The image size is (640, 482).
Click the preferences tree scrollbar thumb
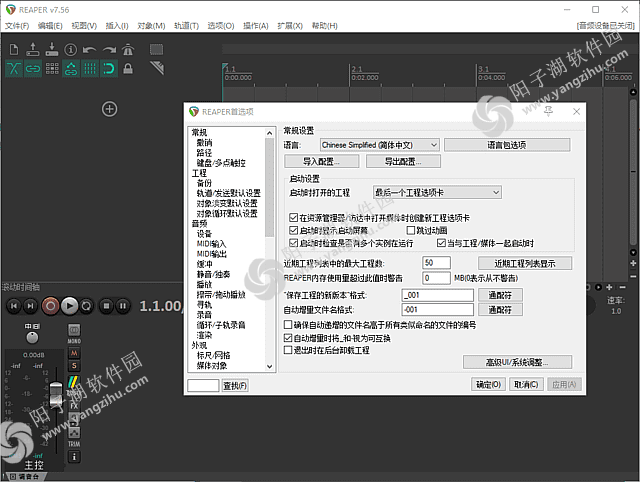269,187
